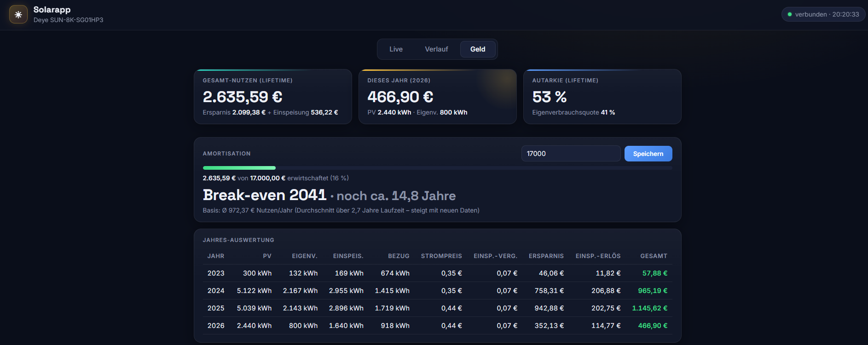
Task: Click the green connection status dot
Action: click(790, 14)
